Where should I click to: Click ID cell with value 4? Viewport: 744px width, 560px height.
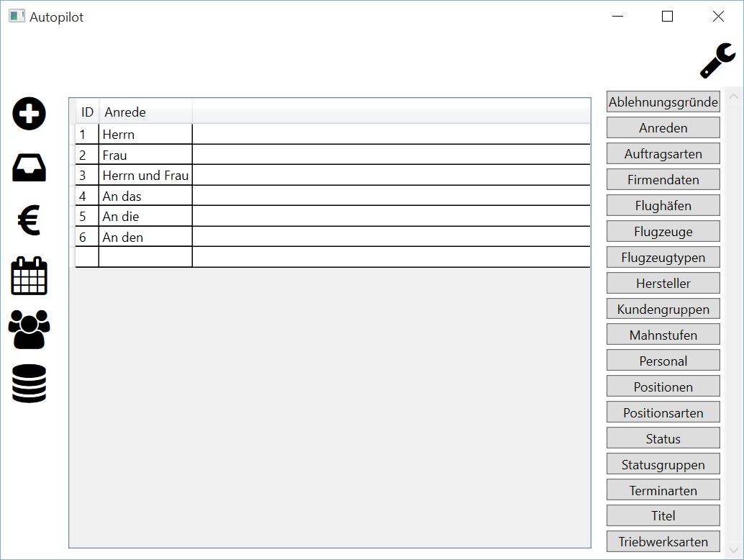click(x=87, y=196)
